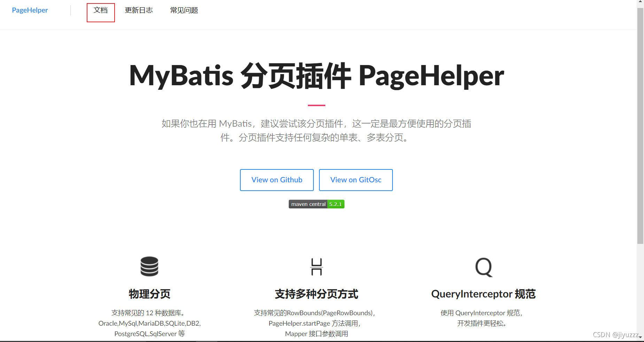644x342 pixels.
Task: Click the magnifier icon above QueryInterceptor 规范
Action: tap(483, 267)
